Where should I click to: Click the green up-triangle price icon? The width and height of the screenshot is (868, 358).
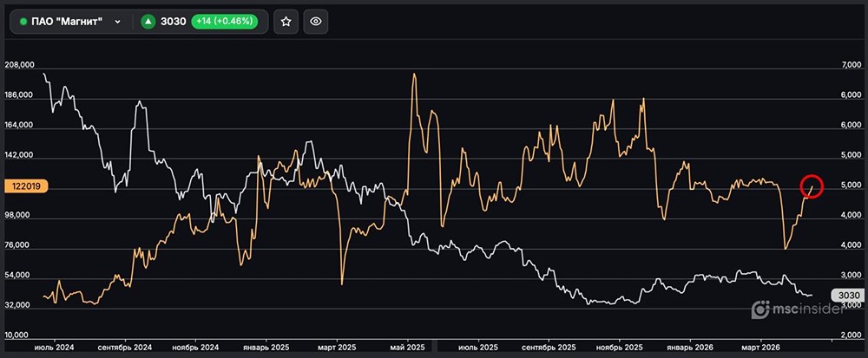(x=148, y=22)
